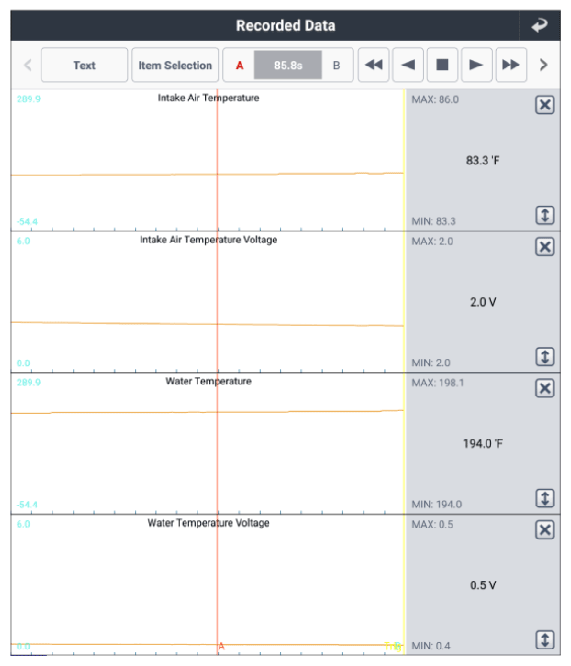Image resolution: width=571 pixels, height=666 pixels.
Task: Close the Water Temperature Voltage graph
Action: click(x=545, y=530)
